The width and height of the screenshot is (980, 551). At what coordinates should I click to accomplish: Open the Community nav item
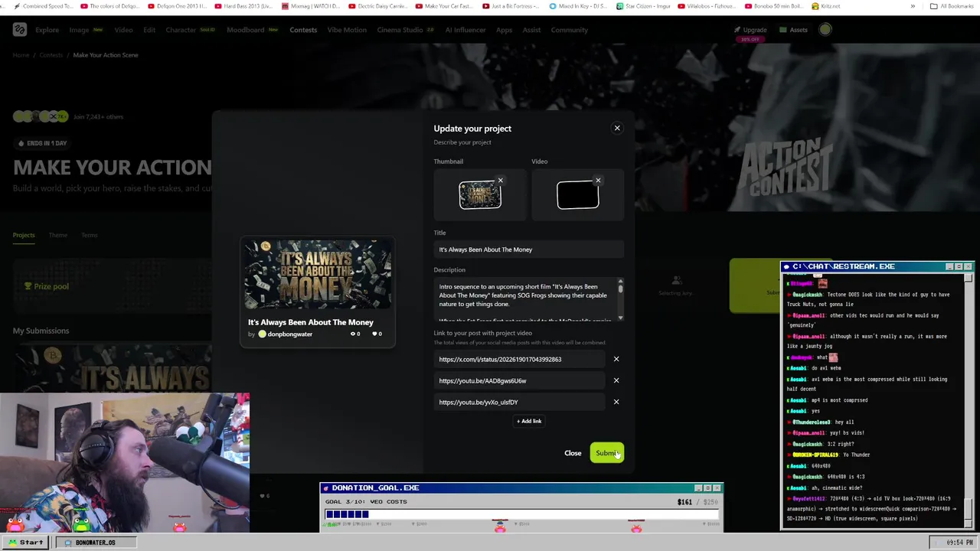(570, 30)
